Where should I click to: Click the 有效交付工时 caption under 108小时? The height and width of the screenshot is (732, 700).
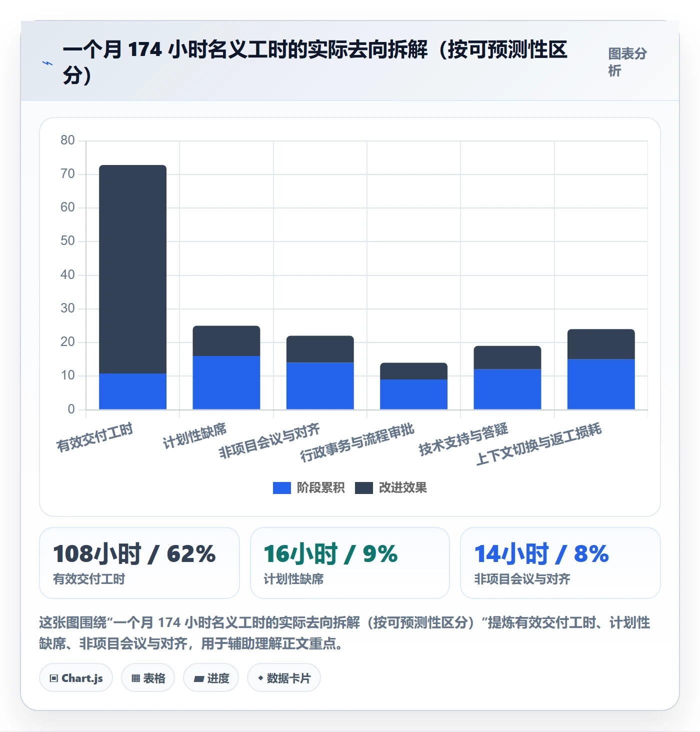click(89, 579)
